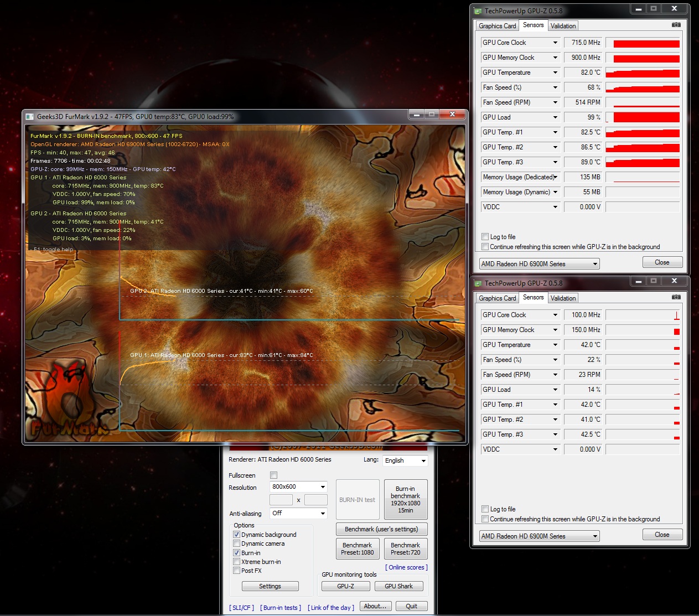Click the camera screenshot icon in bottom GPU-Z window

click(676, 297)
